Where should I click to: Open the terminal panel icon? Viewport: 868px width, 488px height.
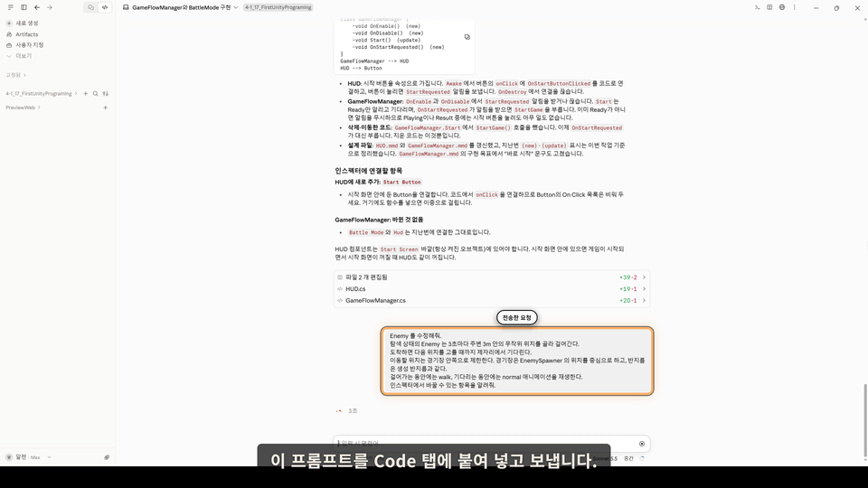758,7
